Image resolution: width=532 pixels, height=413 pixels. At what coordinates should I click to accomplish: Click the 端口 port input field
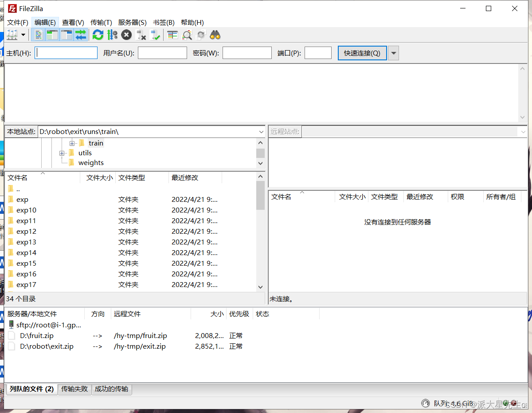point(318,53)
